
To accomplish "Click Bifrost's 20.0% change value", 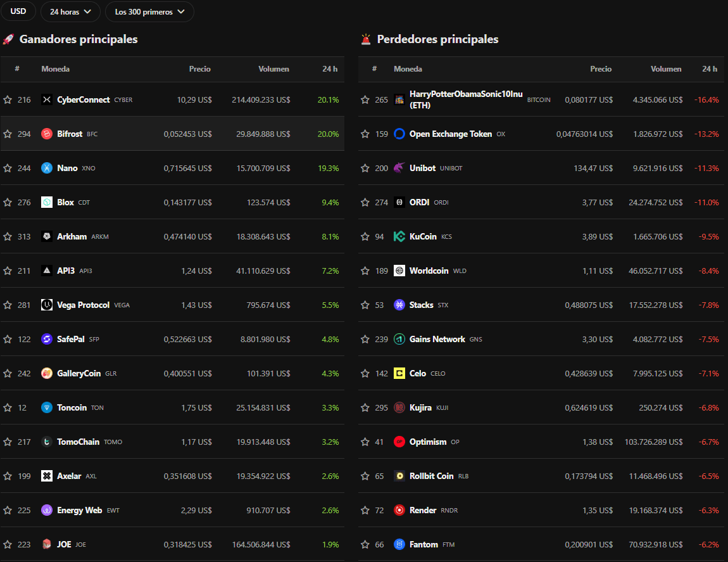I will tap(328, 134).
